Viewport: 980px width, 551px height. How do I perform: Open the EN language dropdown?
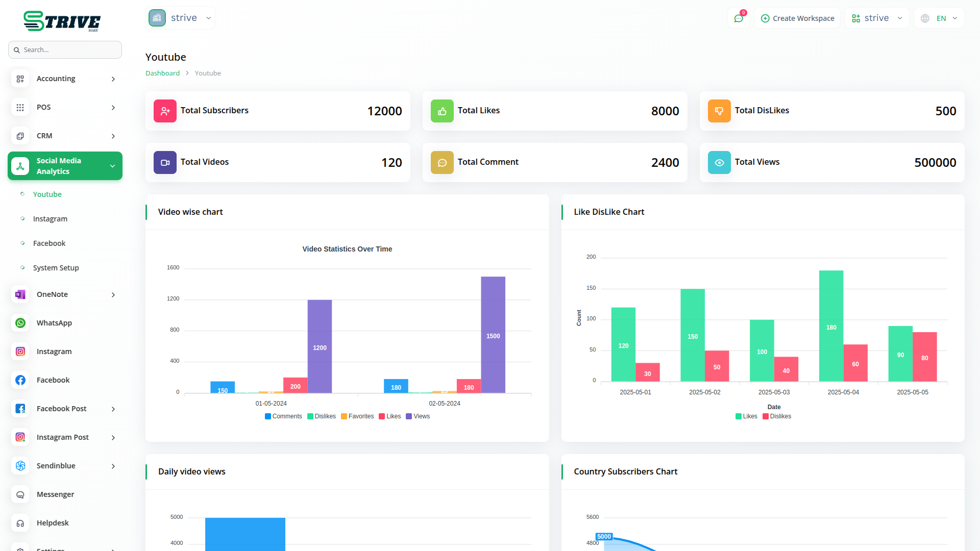[x=939, y=18]
